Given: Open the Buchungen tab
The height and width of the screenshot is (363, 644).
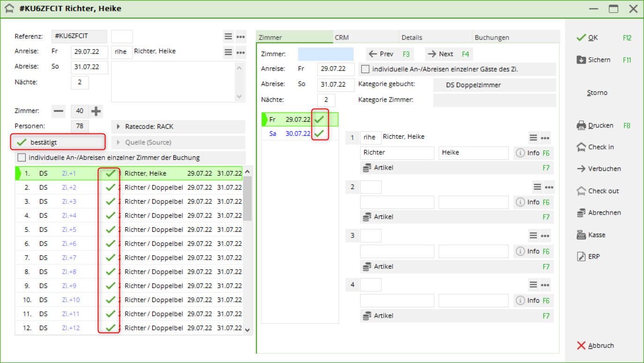Looking at the screenshot, I should pos(492,37).
